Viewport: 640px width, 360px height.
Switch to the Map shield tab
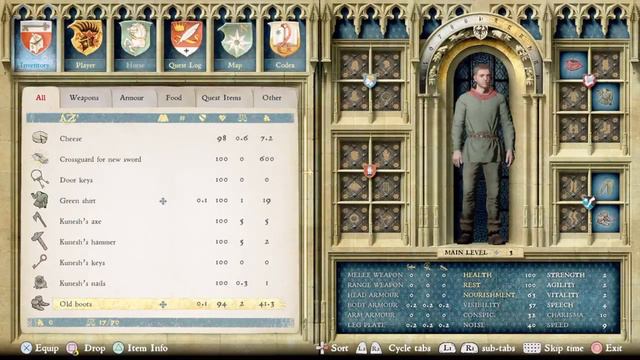(x=235, y=45)
